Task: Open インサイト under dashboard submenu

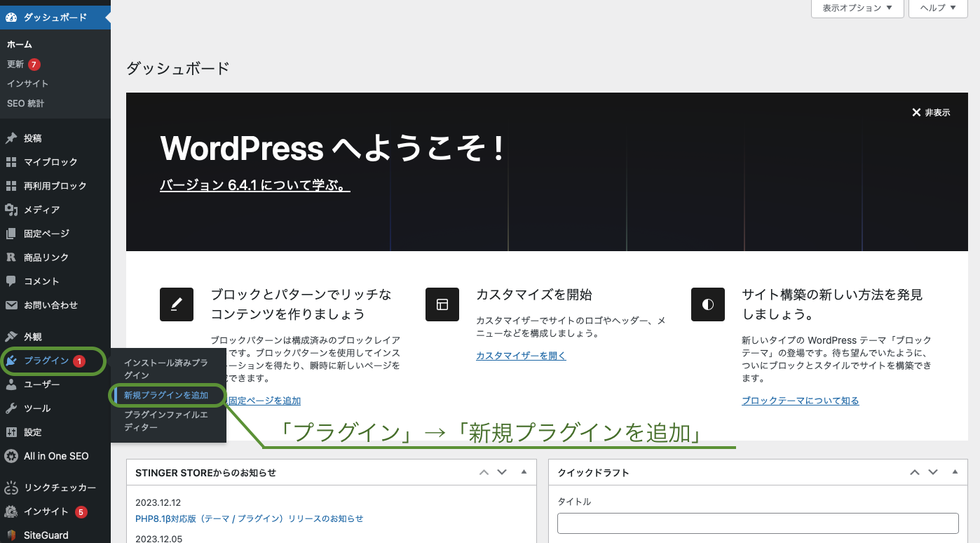Action: (28, 83)
